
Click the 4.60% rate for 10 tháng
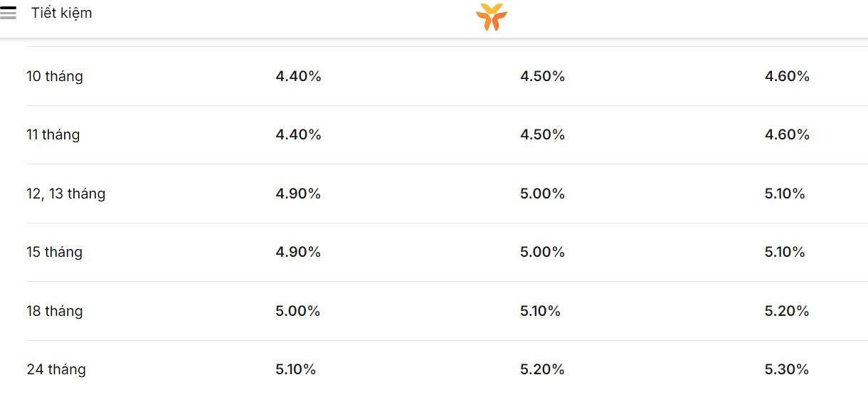[787, 76]
